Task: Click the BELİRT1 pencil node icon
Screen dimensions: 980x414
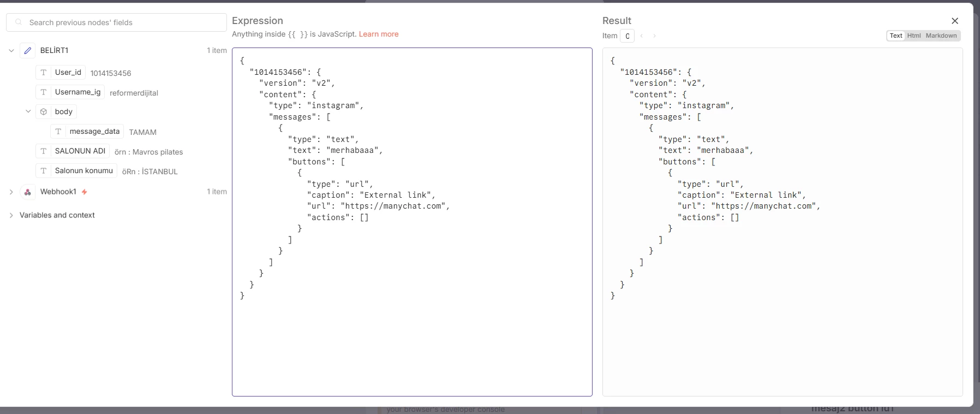Action: tap(28, 50)
